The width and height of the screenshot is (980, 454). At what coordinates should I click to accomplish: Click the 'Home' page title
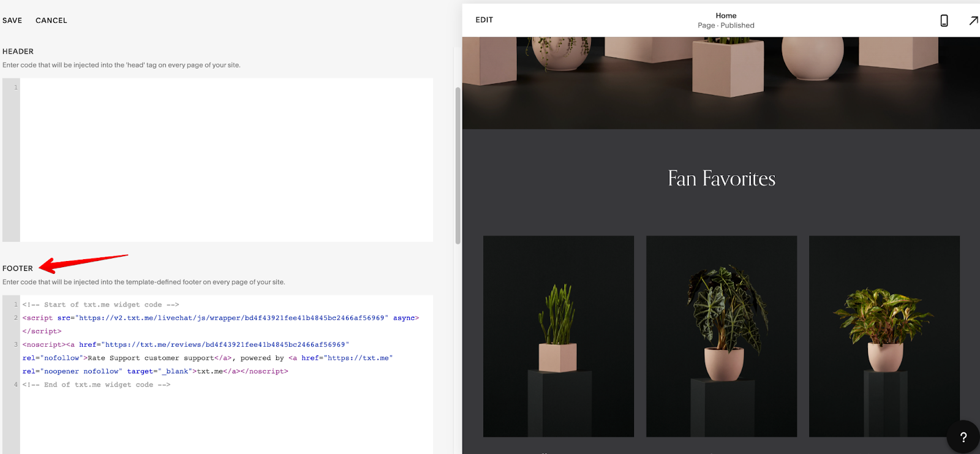click(x=726, y=15)
